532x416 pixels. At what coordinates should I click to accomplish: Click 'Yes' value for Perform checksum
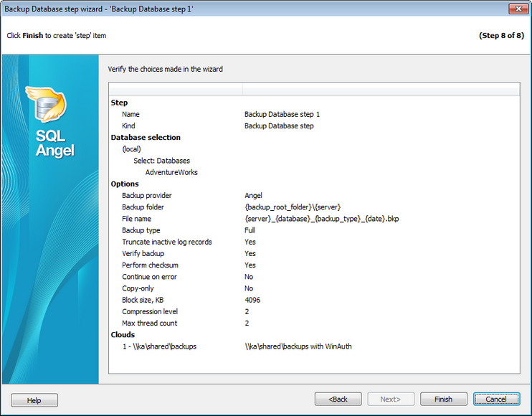(x=250, y=265)
